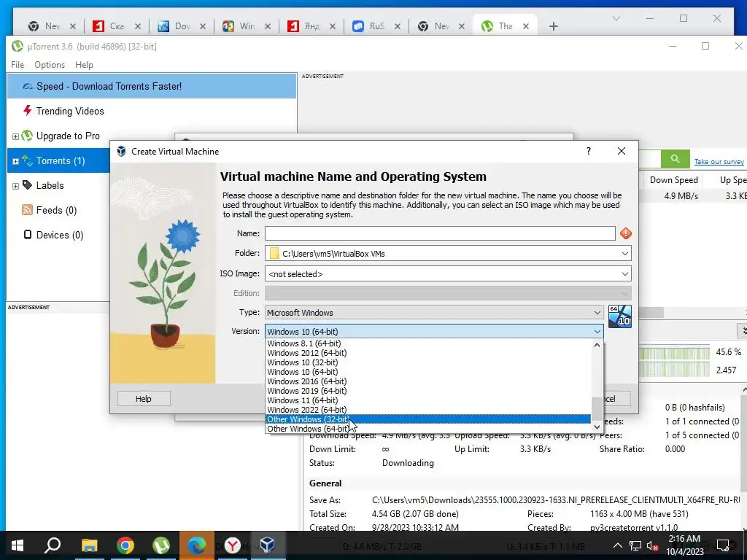
Task: Select Windows 10 (32-bit) version entry
Action: 427,362
